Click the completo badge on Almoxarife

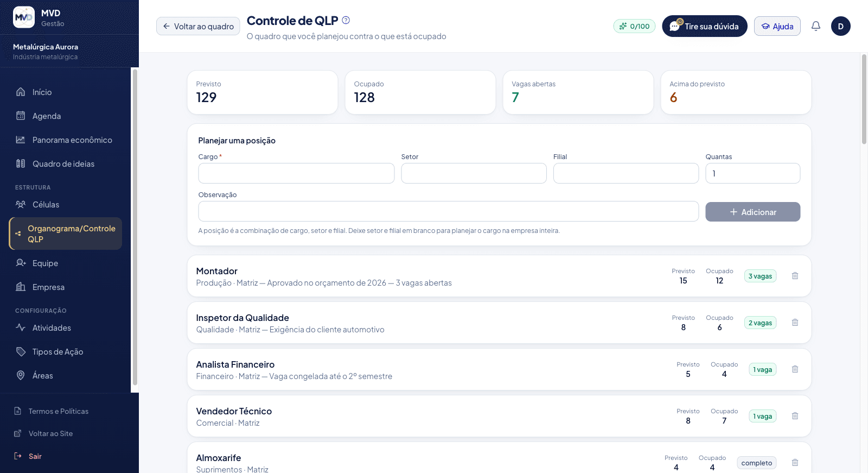pyautogui.click(x=756, y=463)
